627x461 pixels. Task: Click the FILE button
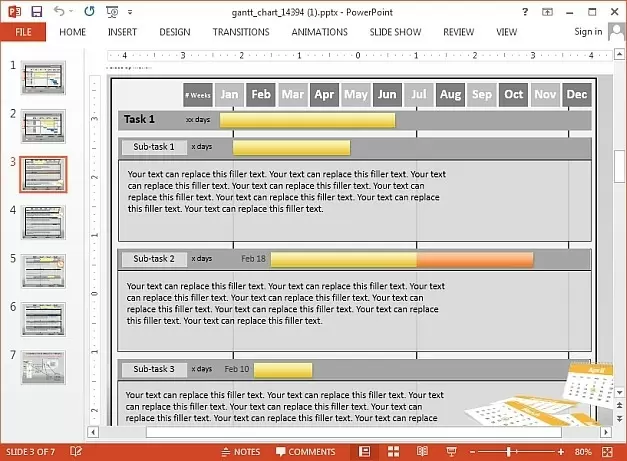[23, 32]
